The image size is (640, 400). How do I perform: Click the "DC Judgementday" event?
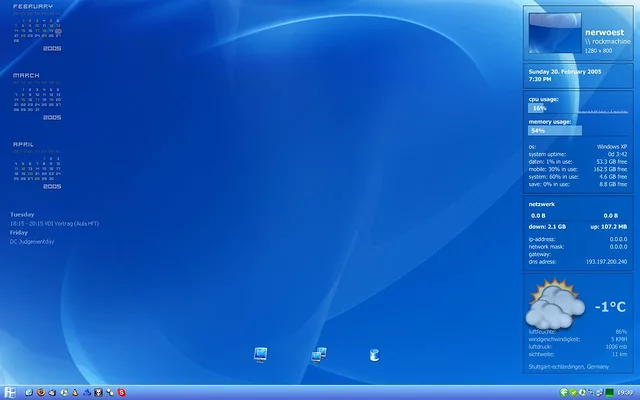coord(32,242)
